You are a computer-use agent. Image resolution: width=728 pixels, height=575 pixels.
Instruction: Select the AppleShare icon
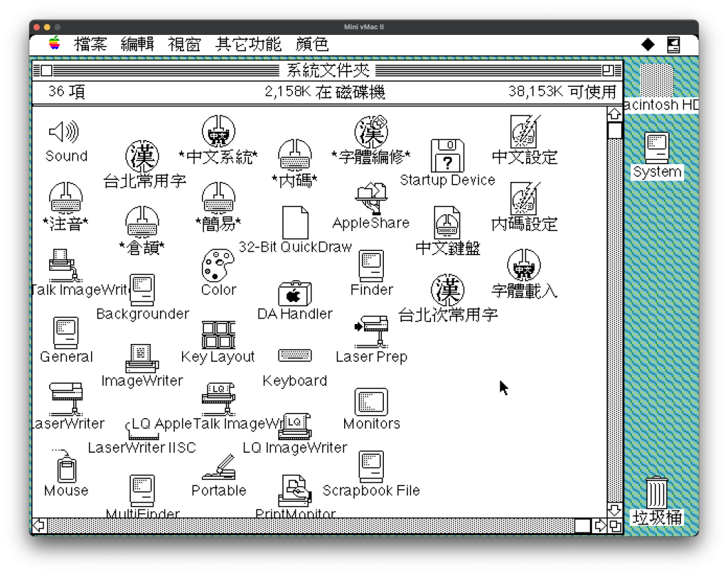(x=370, y=199)
